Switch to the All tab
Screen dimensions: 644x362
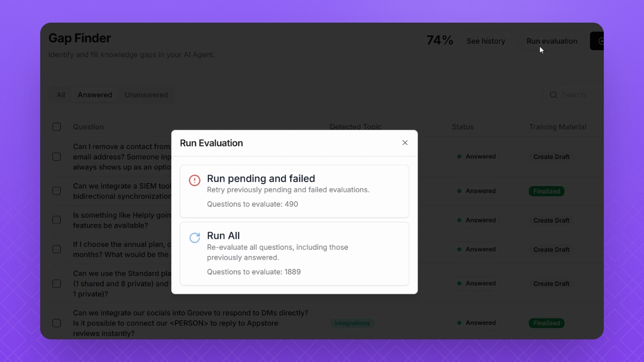click(x=61, y=95)
